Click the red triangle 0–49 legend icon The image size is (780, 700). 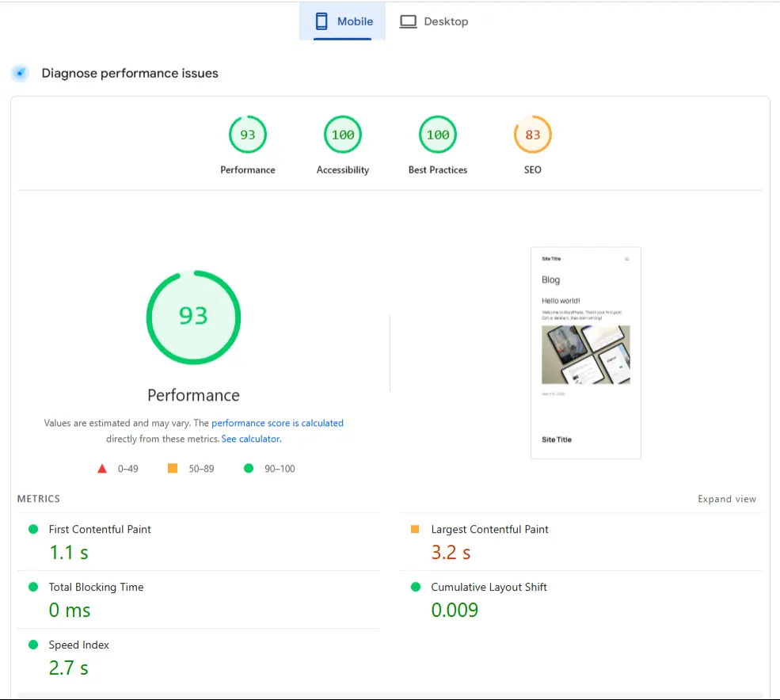pyautogui.click(x=102, y=468)
